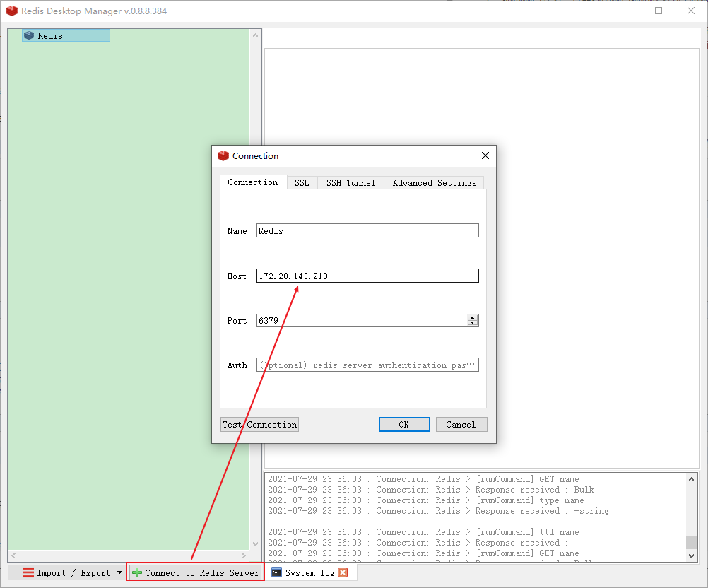Image resolution: width=708 pixels, height=588 pixels.
Task: Maximize the Redis Desktop Manager window
Action: click(x=659, y=11)
